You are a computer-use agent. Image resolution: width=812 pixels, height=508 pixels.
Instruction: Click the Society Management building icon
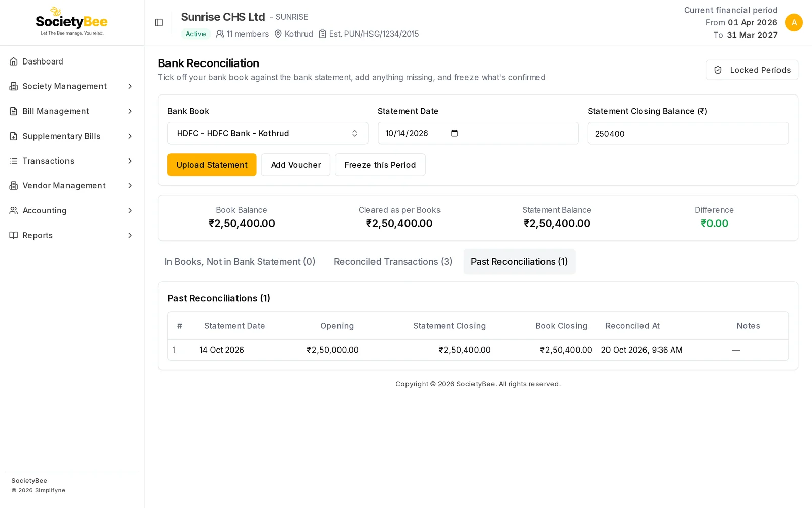click(14, 86)
